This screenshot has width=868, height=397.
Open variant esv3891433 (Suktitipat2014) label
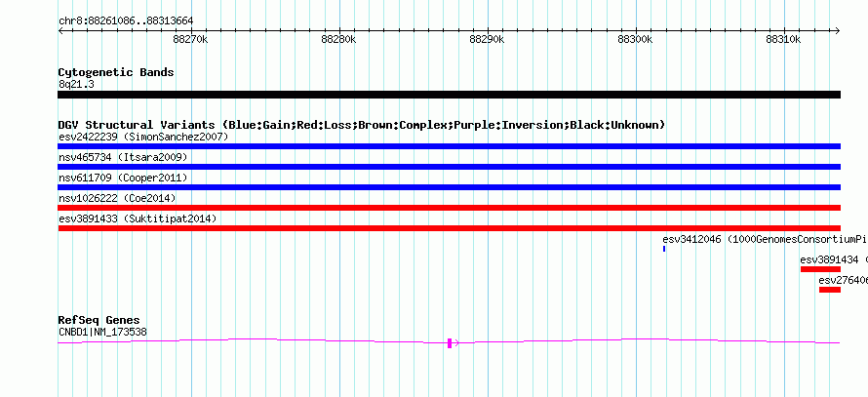(x=138, y=218)
